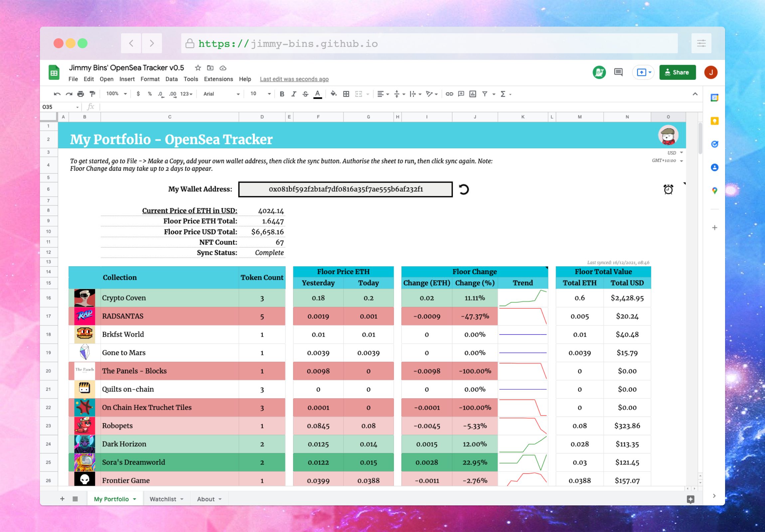Screen dimensions: 765x532
Task: Open the File menu
Action: pyautogui.click(x=73, y=79)
